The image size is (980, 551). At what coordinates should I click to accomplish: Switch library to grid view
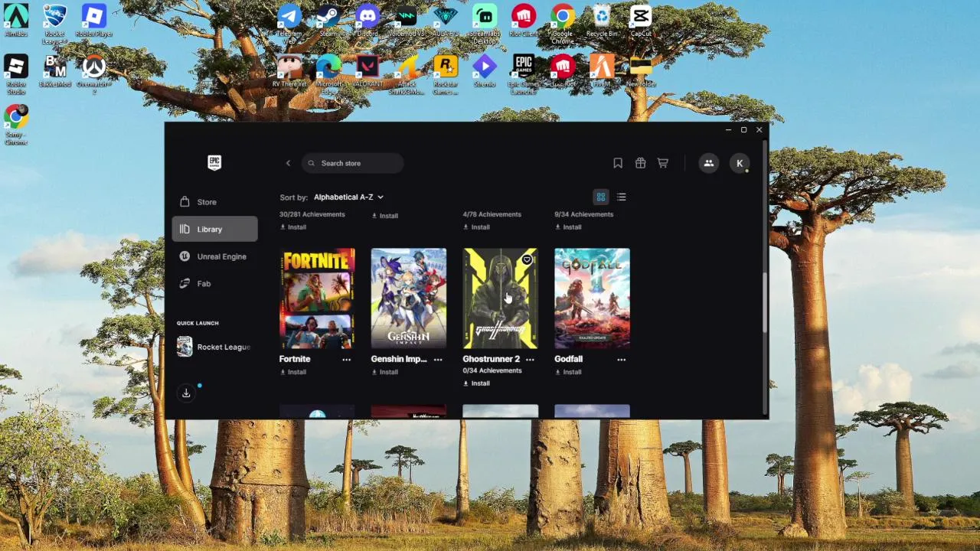pyautogui.click(x=601, y=197)
